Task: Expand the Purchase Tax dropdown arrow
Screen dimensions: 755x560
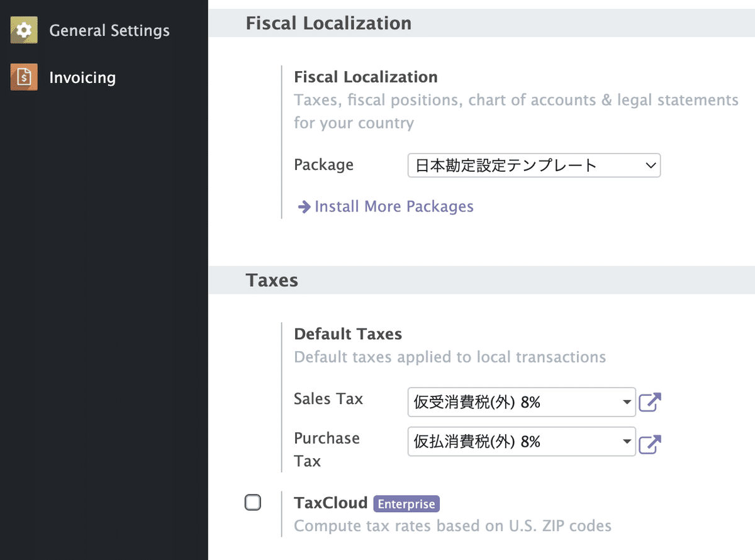Action: 627,442
